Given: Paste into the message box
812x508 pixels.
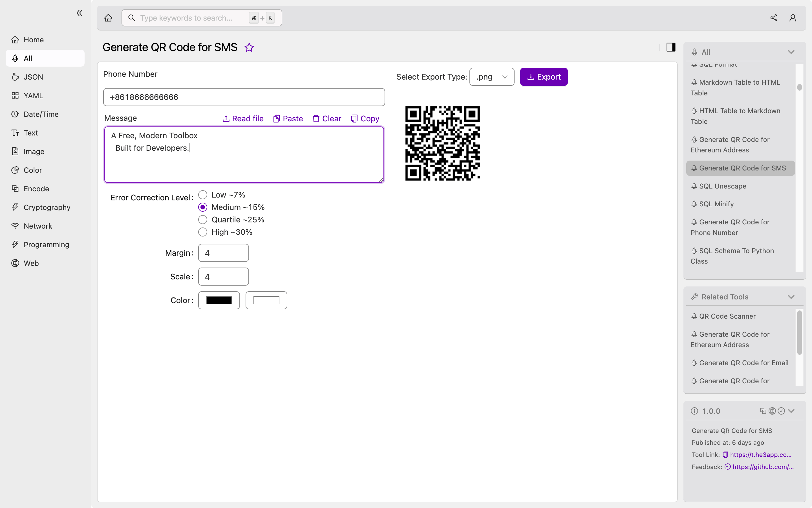Looking at the screenshot, I should click(288, 119).
